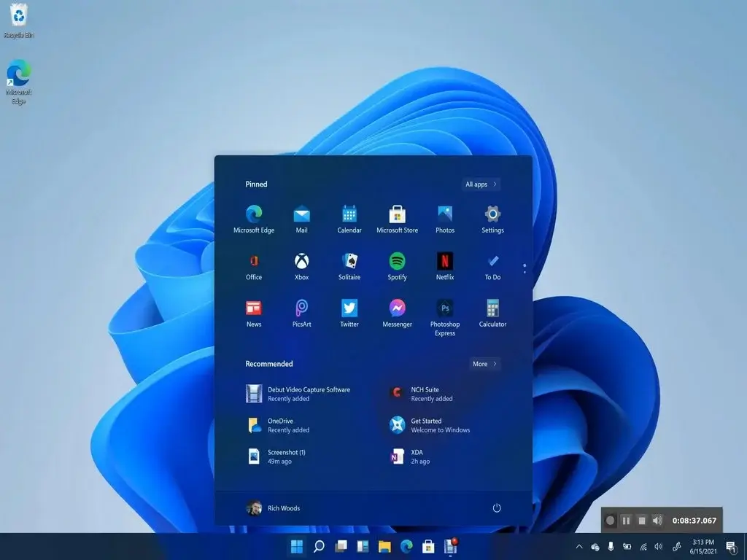
Task: Open the Get Started welcome item
Action: pyautogui.click(x=427, y=424)
